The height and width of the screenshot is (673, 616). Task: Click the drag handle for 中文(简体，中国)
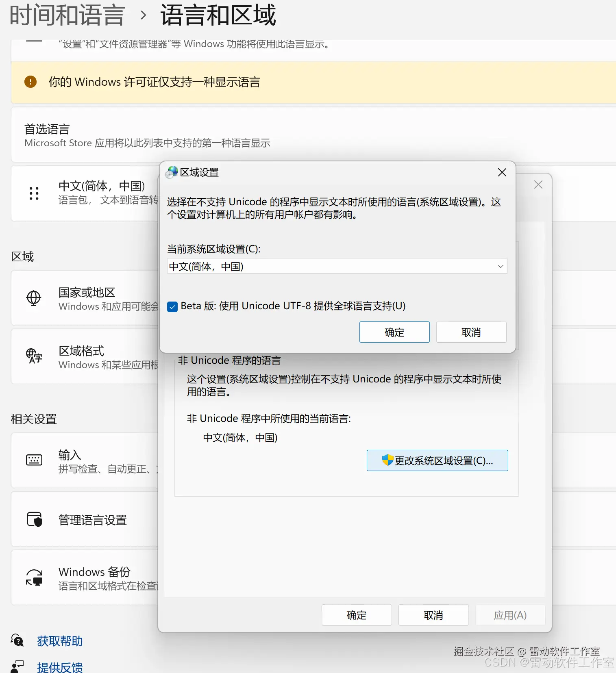coord(34,193)
